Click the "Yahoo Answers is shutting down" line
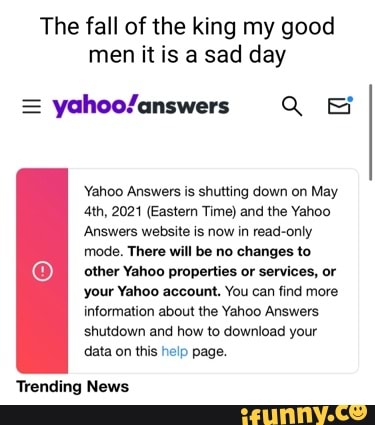The height and width of the screenshot is (425, 375). (211, 192)
